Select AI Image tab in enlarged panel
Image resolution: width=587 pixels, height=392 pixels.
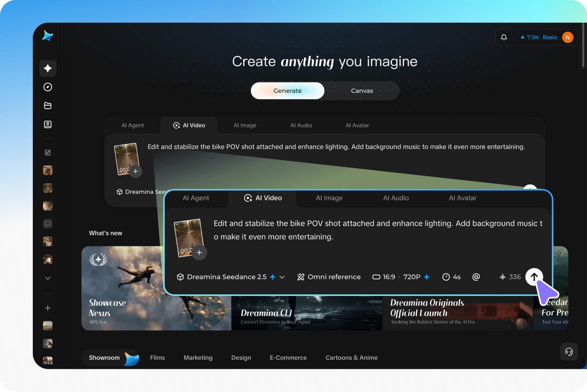(329, 198)
